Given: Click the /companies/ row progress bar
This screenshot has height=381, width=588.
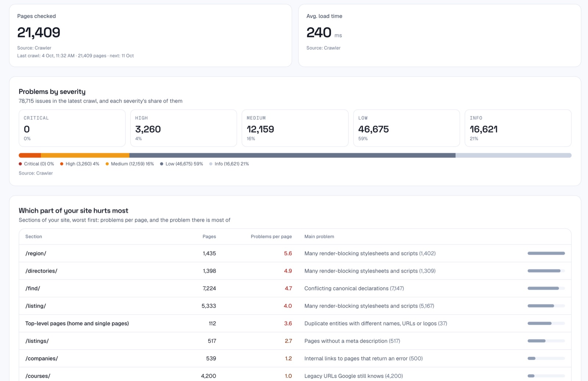Looking at the screenshot, I should tap(546, 358).
